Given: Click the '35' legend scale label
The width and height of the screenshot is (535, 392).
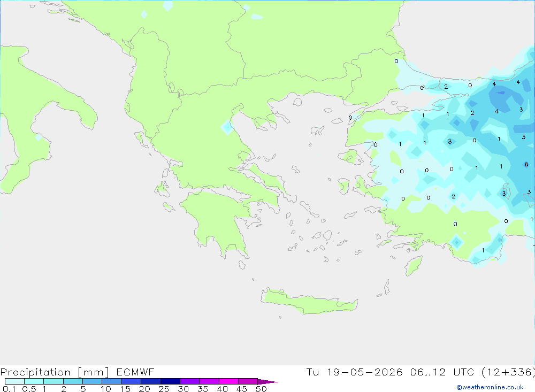Looking at the screenshot, I should 203,389.
